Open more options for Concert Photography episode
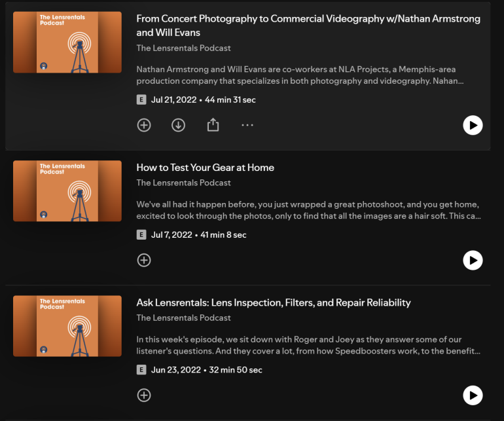Image resolution: width=504 pixels, height=421 pixels. coord(247,125)
